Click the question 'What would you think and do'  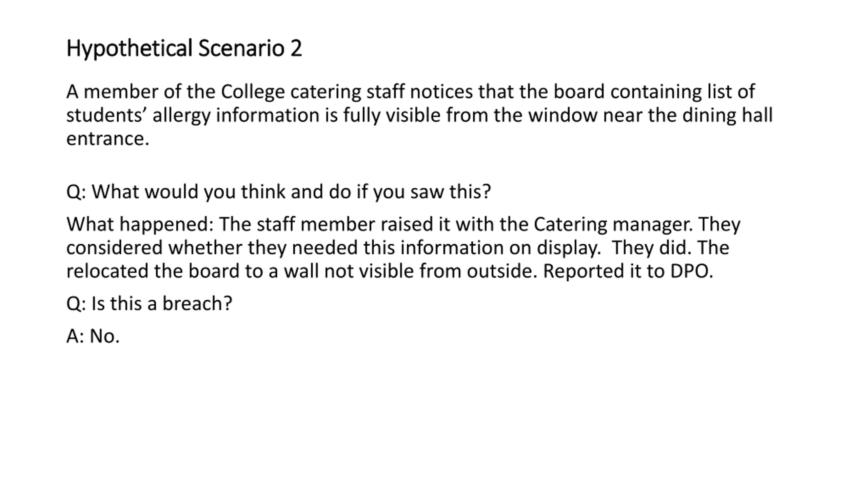pos(221,191)
